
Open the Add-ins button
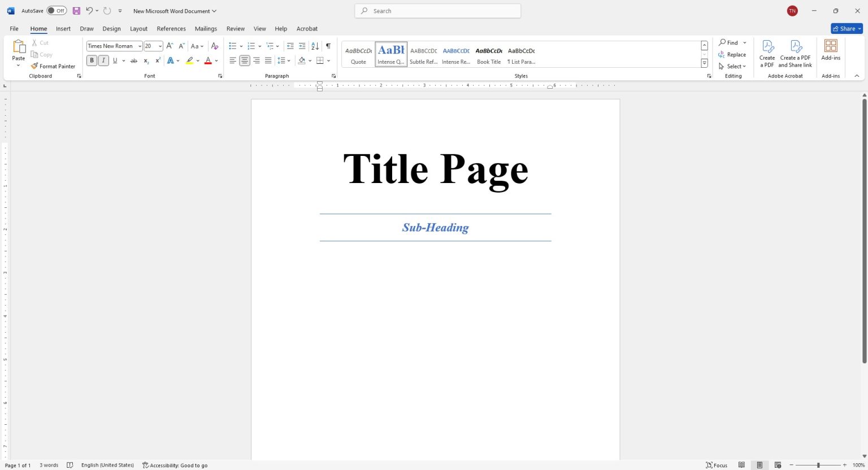pos(831,50)
